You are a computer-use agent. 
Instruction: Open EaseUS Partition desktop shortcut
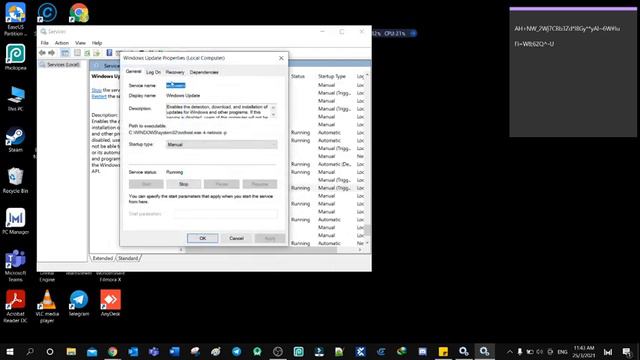[16, 19]
